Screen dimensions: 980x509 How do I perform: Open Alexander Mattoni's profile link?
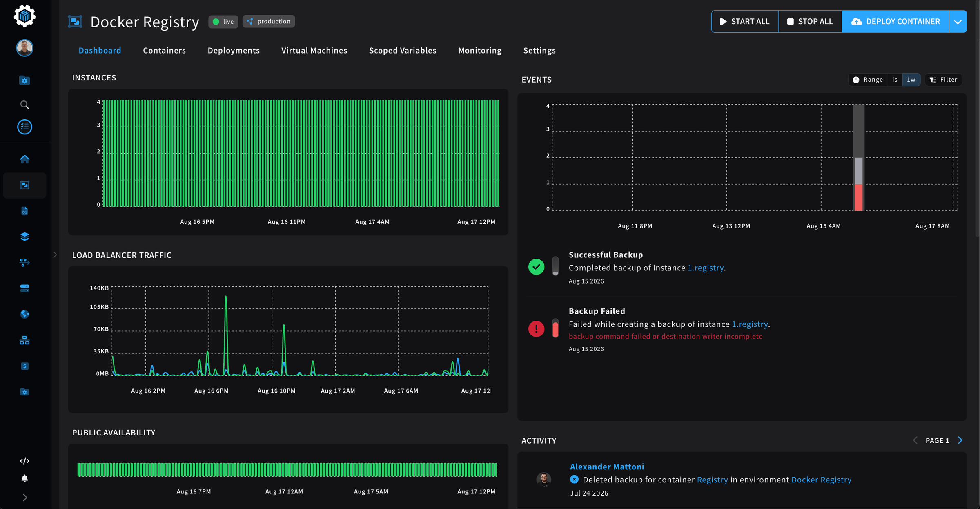[x=607, y=466]
